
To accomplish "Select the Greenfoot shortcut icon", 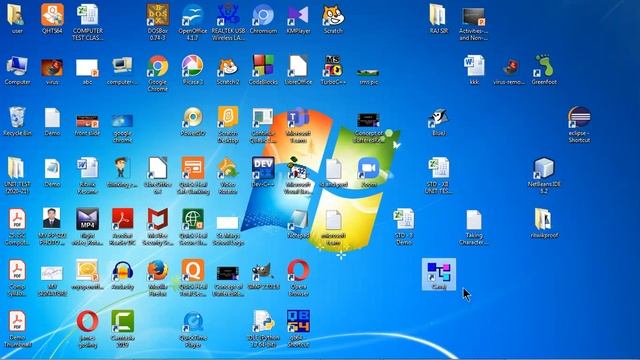I will click(544, 67).
